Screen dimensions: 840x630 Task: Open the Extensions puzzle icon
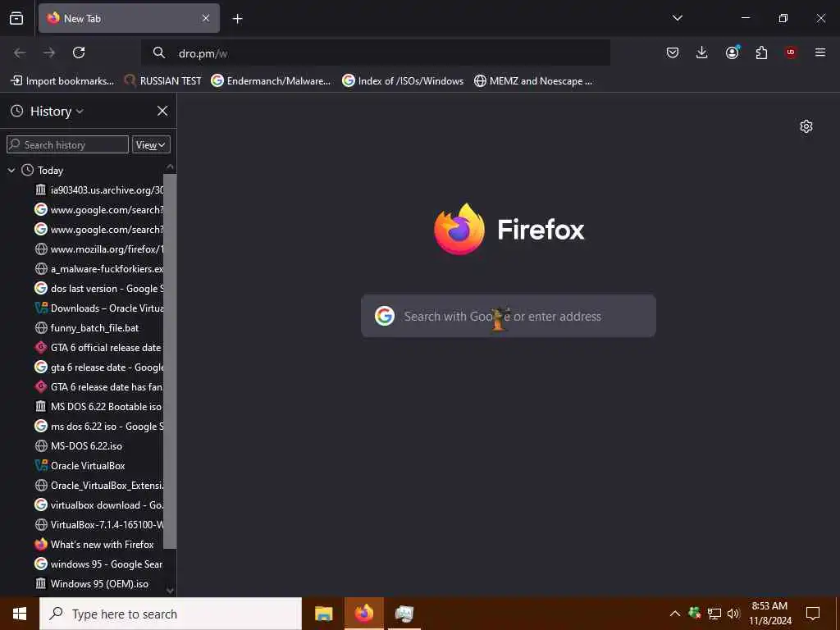click(761, 52)
